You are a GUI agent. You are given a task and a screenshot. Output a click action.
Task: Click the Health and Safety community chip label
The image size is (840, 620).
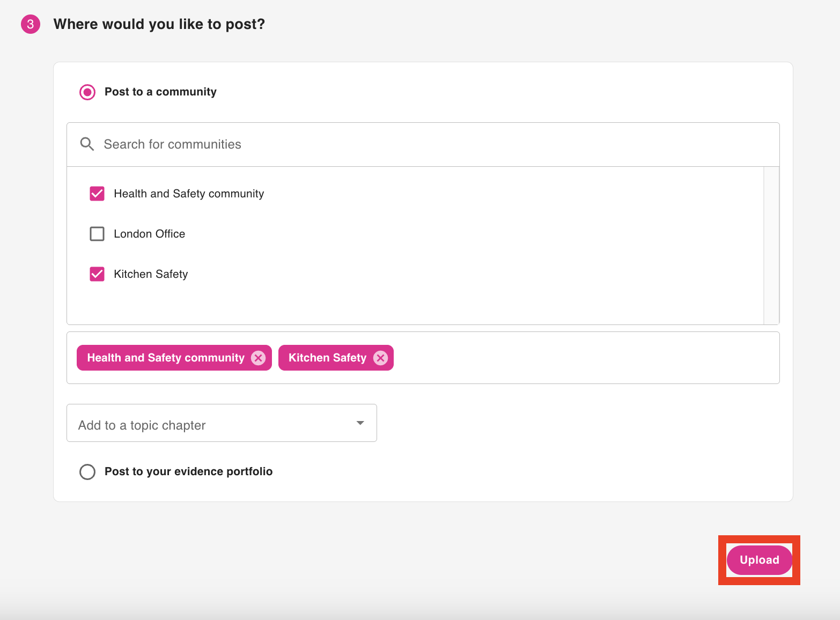click(166, 358)
